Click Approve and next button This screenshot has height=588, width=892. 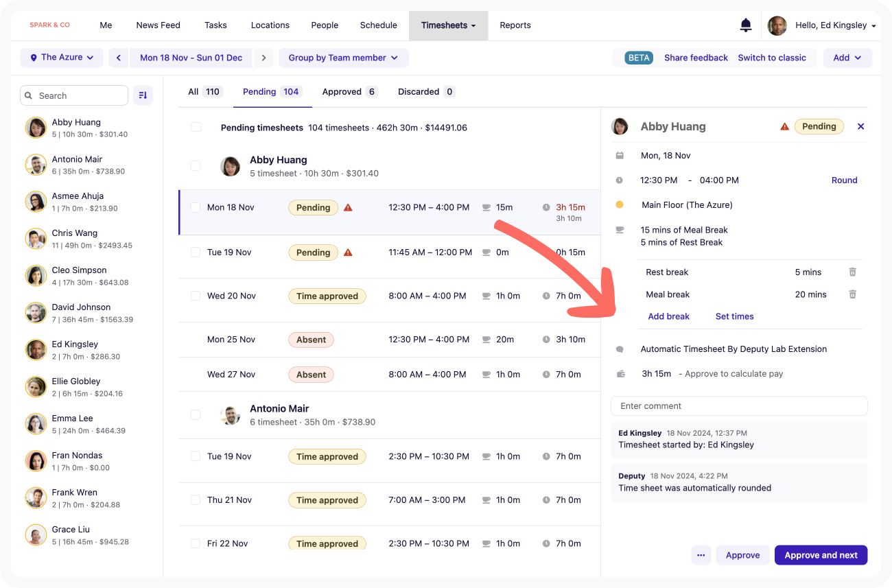821,555
